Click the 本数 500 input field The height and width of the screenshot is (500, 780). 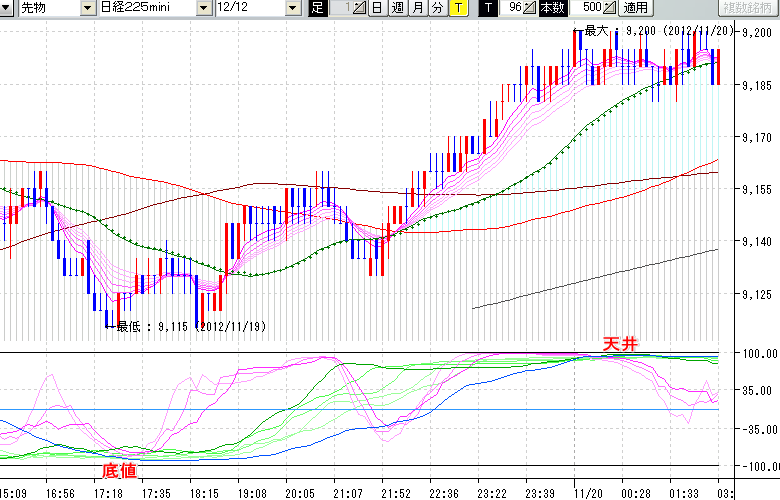(x=585, y=8)
